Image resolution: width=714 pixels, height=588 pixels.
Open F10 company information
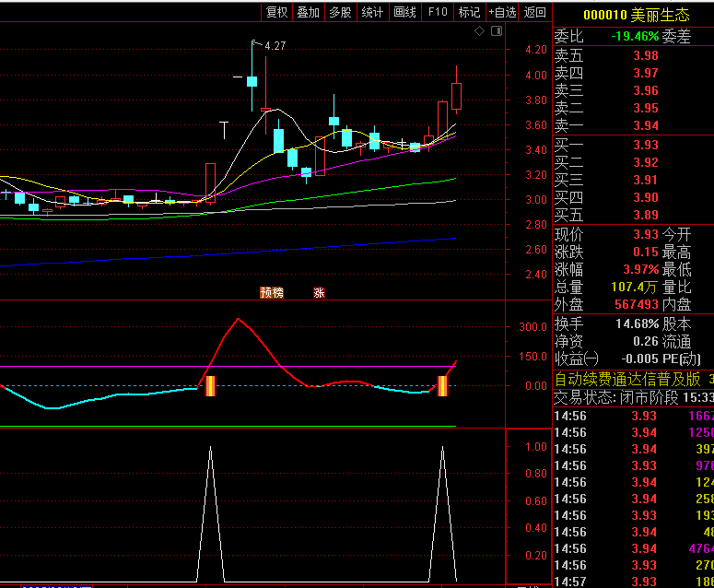click(x=438, y=12)
